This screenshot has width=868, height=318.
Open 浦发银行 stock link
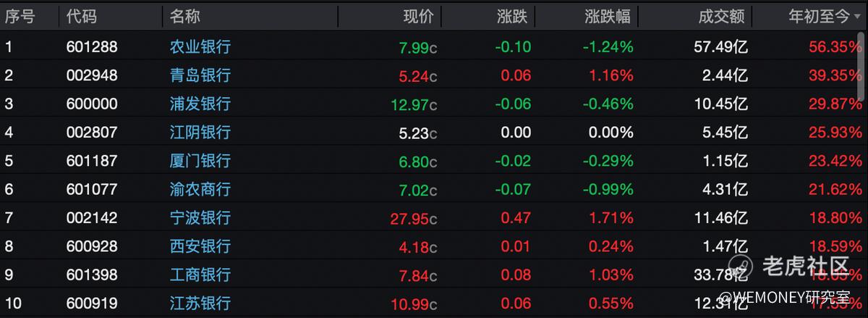tap(200, 104)
